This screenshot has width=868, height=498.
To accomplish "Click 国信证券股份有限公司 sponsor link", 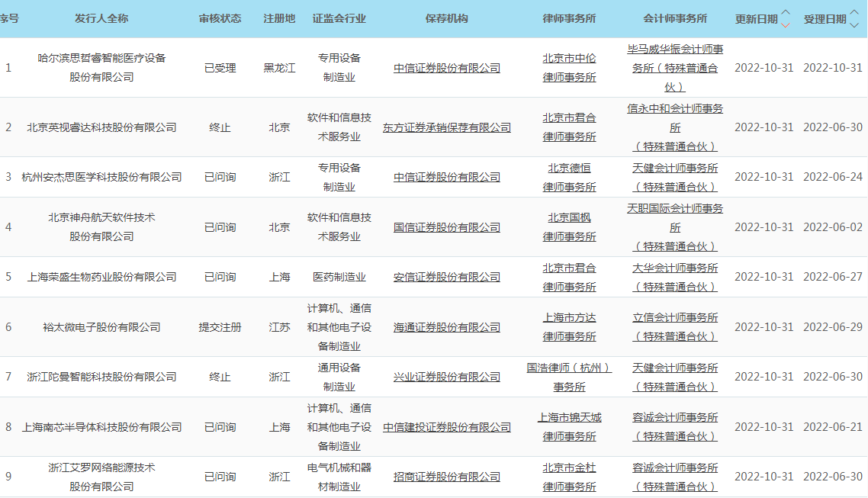I will (x=447, y=227).
